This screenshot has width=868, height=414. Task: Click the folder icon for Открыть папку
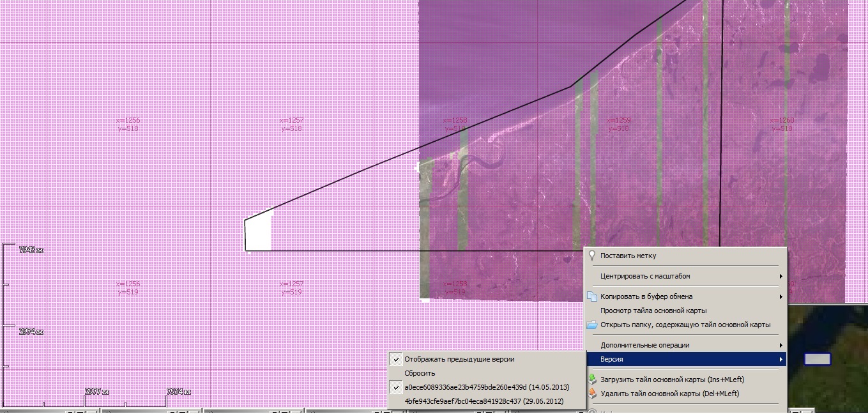(592, 325)
